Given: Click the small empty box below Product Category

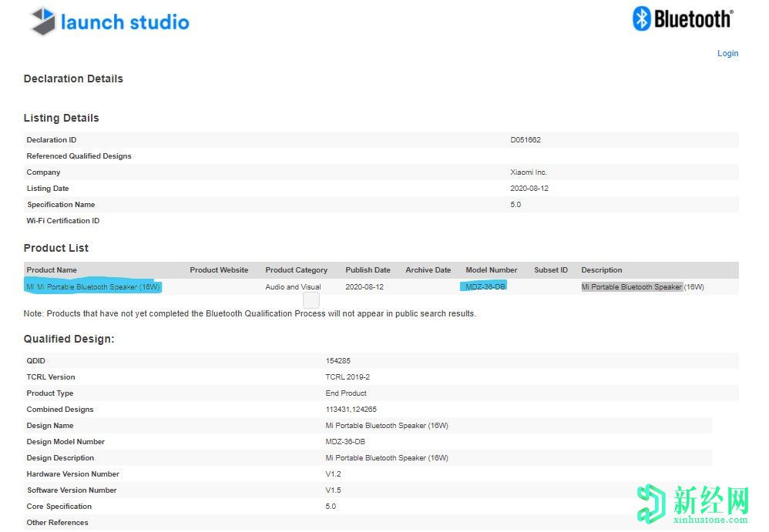Looking at the screenshot, I should pyautogui.click(x=311, y=300).
